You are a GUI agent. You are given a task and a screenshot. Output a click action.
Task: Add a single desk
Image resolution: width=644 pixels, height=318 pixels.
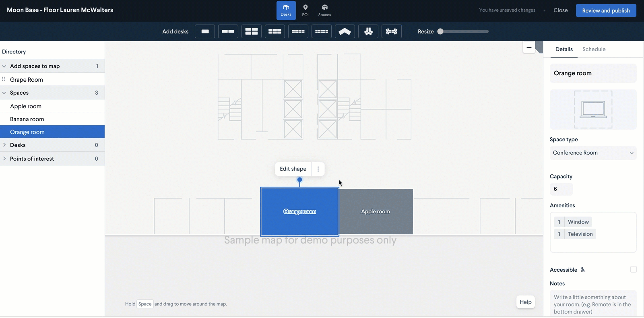(x=205, y=31)
